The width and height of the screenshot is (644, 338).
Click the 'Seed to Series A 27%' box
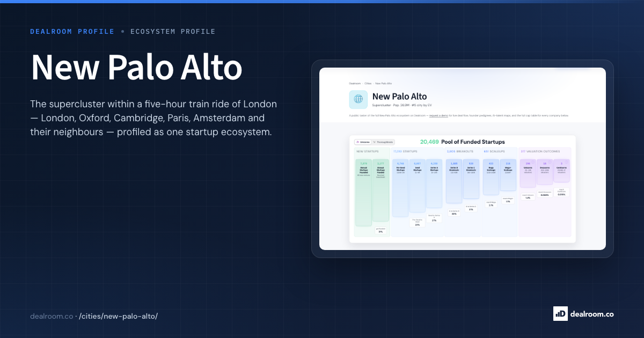pyautogui.click(x=434, y=218)
